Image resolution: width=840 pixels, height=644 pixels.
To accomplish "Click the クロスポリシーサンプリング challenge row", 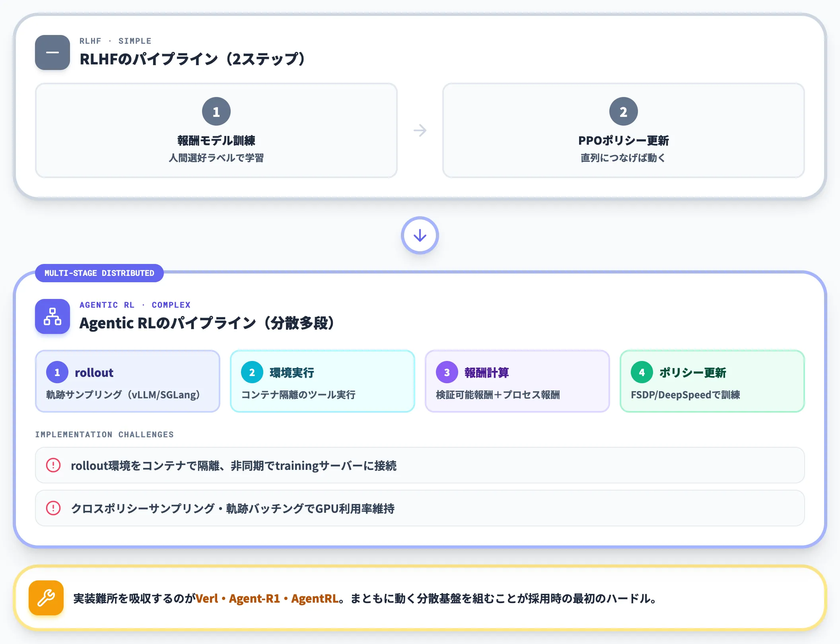I will click(x=420, y=508).
